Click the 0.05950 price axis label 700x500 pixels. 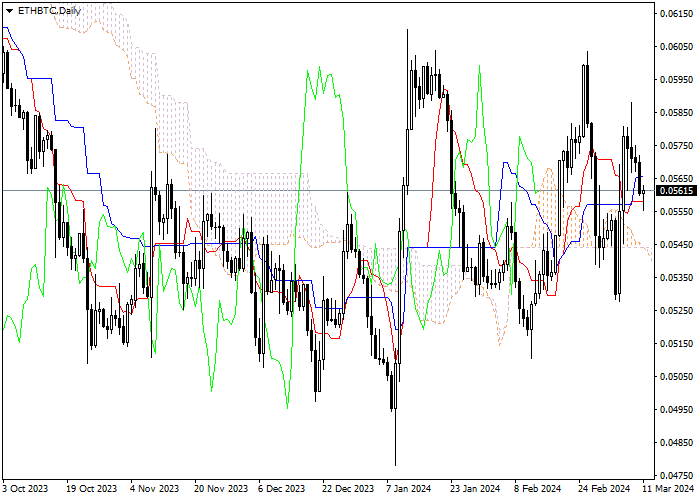click(676, 80)
